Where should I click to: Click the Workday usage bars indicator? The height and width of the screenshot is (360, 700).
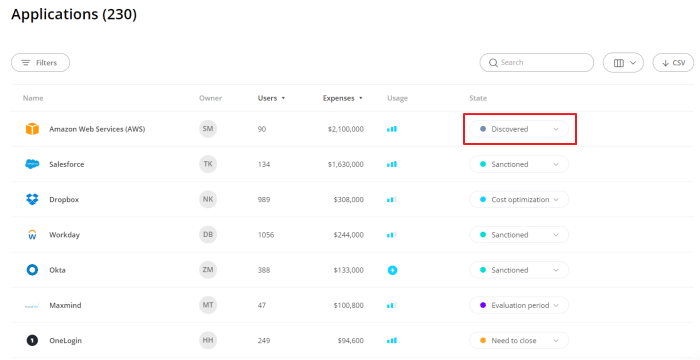pyautogui.click(x=392, y=235)
